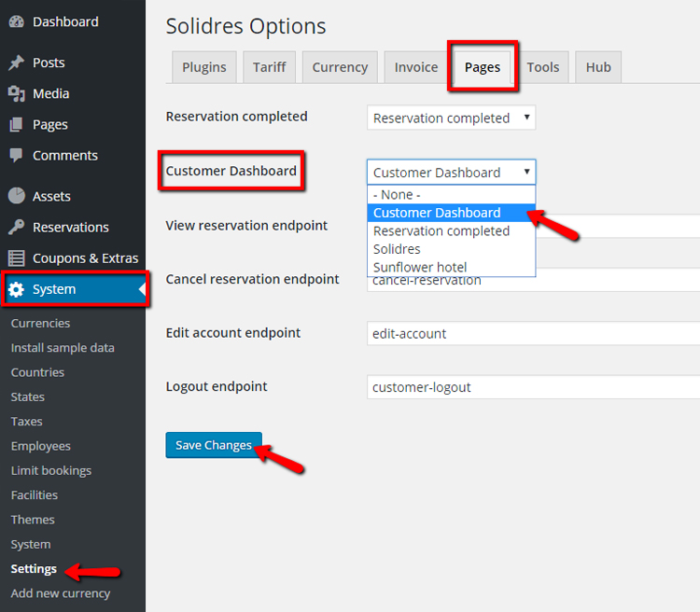
Task: Open Install sample data link
Action: point(63,348)
